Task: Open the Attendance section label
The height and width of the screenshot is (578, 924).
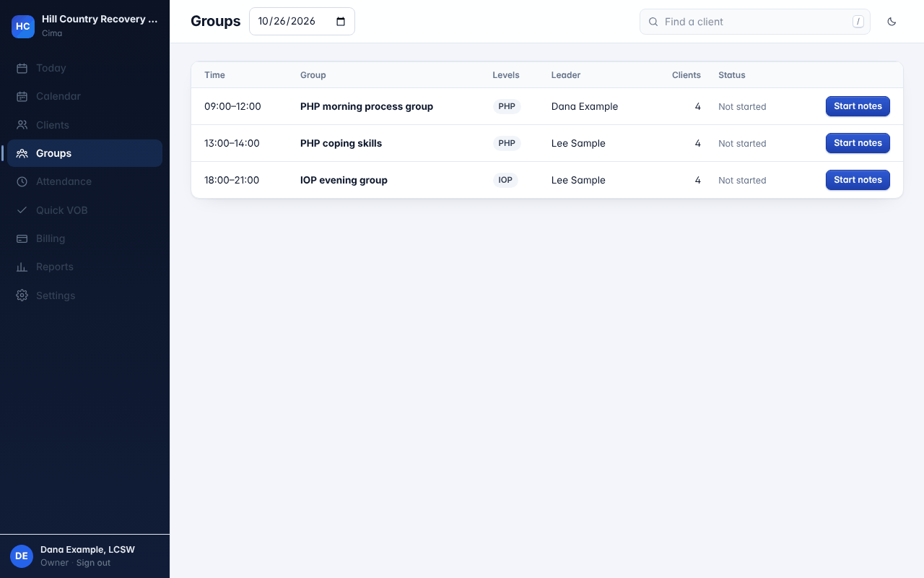Action: click(64, 181)
